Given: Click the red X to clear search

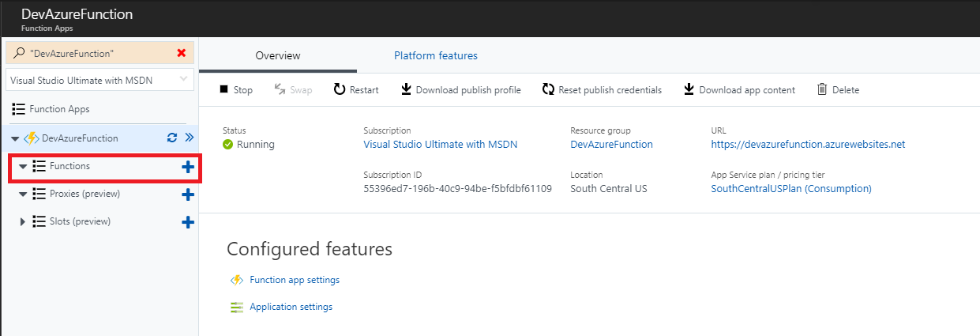Looking at the screenshot, I should [182, 53].
